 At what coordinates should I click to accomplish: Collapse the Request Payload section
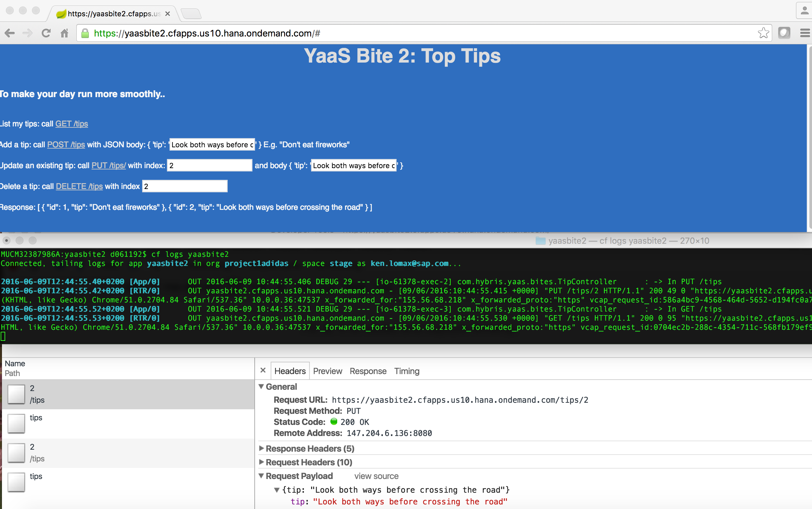[x=261, y=476]
